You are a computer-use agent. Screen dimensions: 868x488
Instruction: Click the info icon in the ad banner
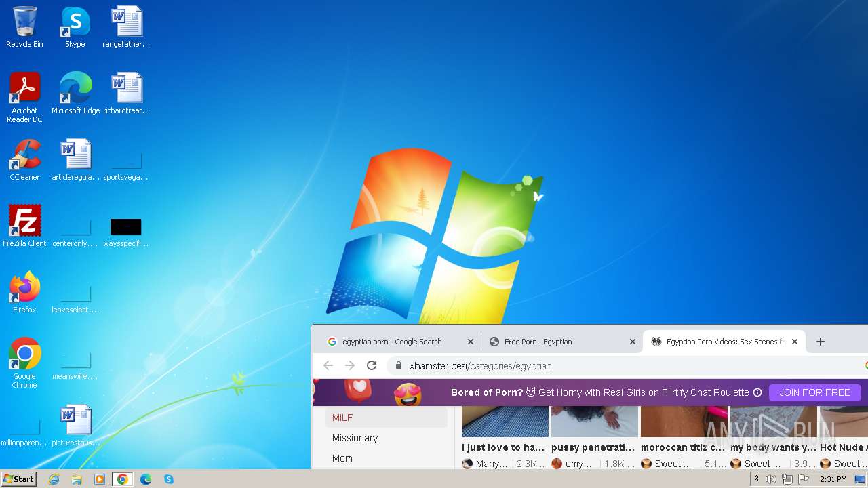point(757,392)
